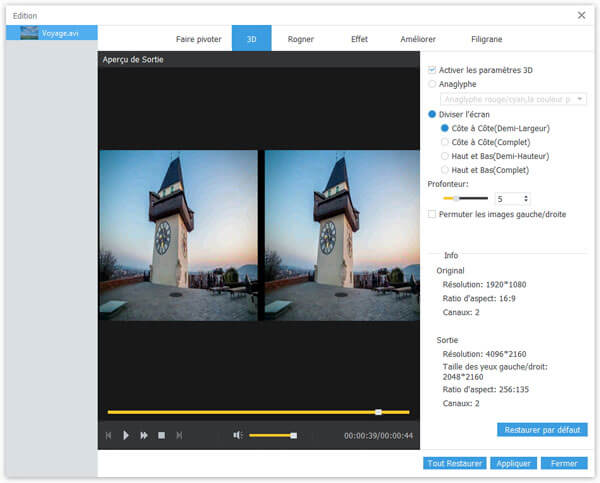Mute audio using the speaker icon
The height and width of the screenshot is (483, 600).
238,435
